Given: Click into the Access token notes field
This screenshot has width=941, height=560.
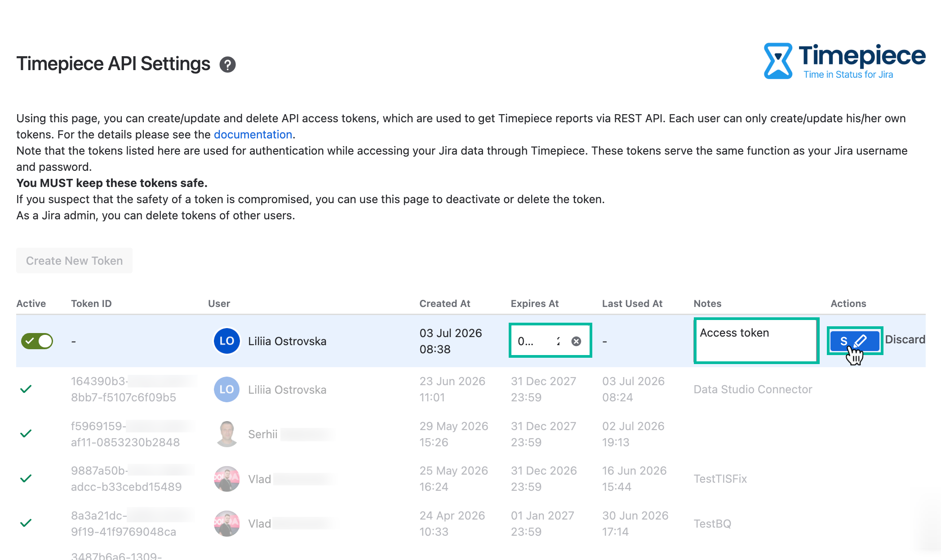Looking at the screenshot, I should point(756,341).
